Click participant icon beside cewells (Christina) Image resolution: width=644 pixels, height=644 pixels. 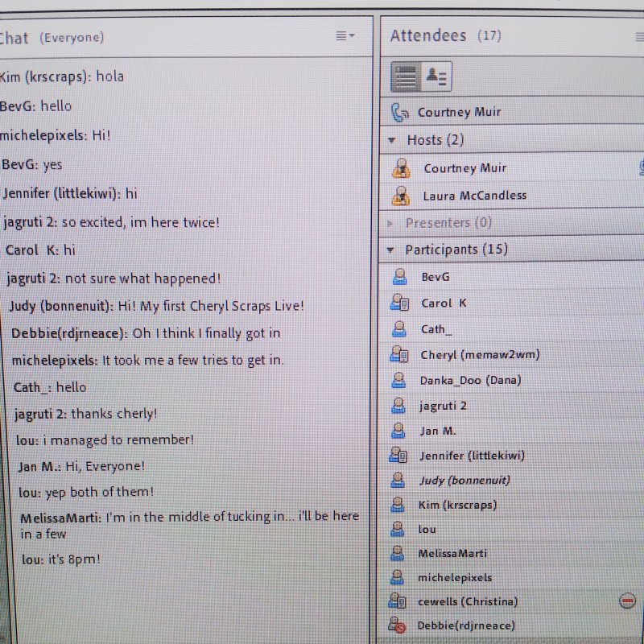pyautogui.click(x=397, y=601)
